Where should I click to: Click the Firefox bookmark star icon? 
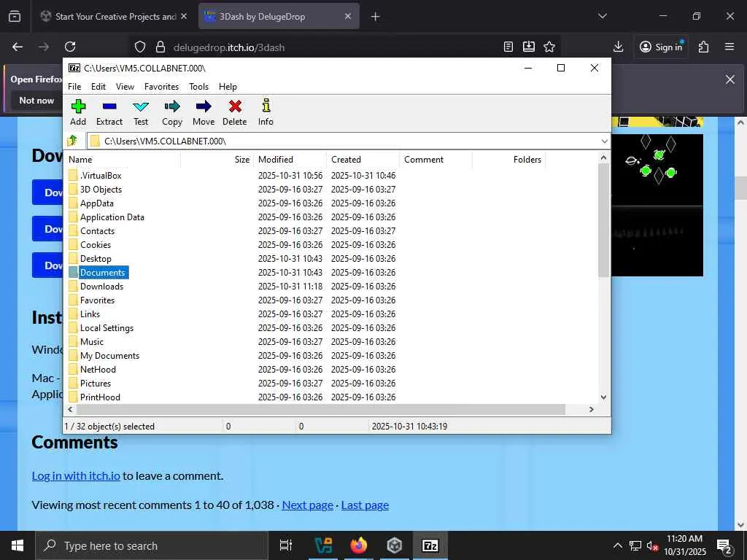(x=549, y=47)
